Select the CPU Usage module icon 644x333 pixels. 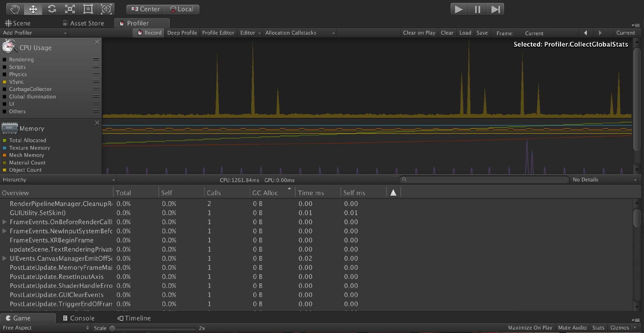[x=9, y=47]
